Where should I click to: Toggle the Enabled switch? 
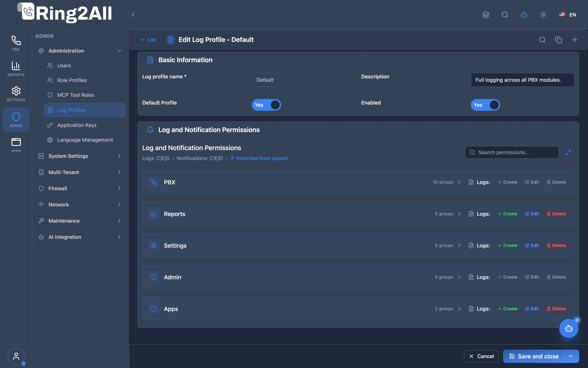pyautogui.click(x=485, y=105)
